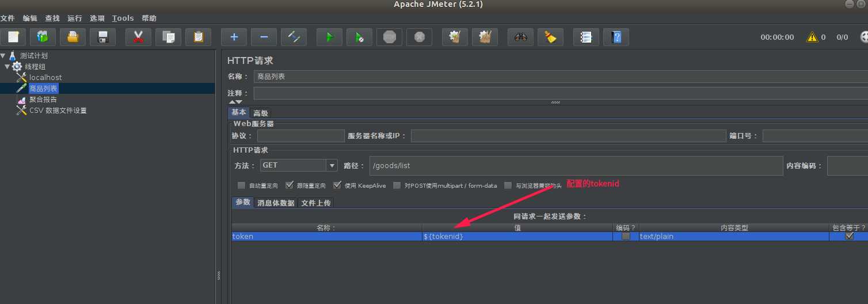The width and height of the screenshot is (868, 304).
Task: Toggle 编码 checkbox in token row
Action: tap(626, 236)
